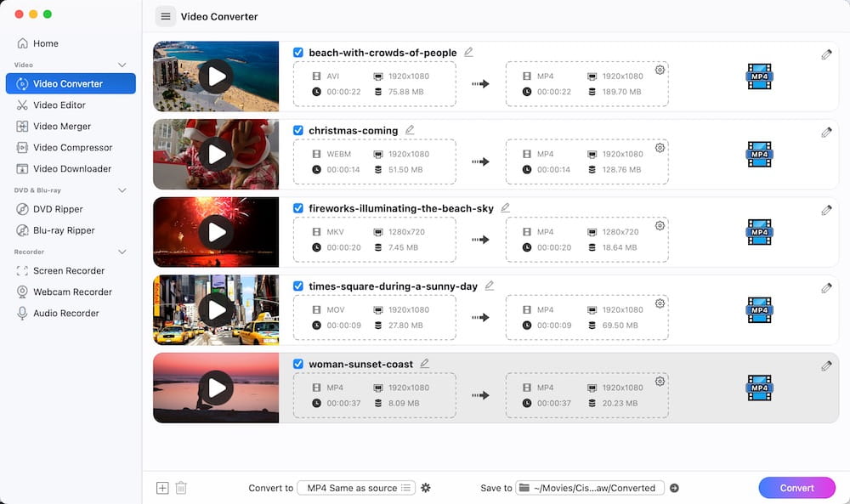850x504 pixels.
Task: Play the woman-sunset-coast thumbnail preview
Action: [x=216, y=388]
